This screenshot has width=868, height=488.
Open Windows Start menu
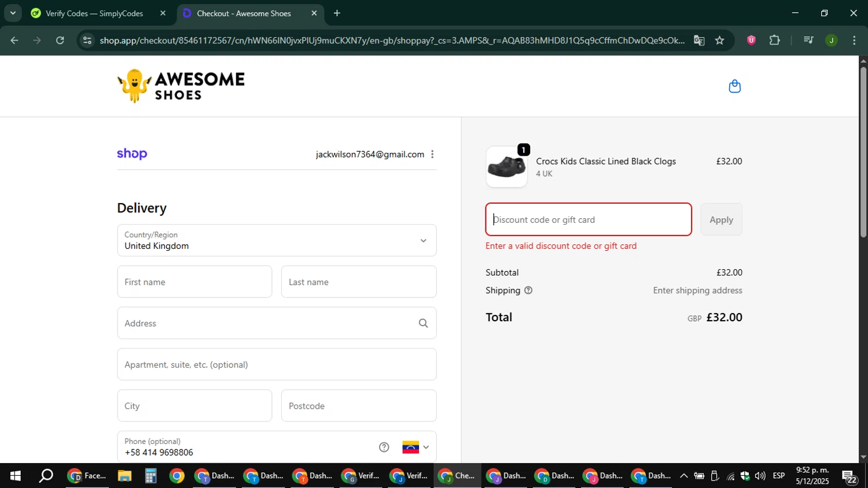point(16,476)
